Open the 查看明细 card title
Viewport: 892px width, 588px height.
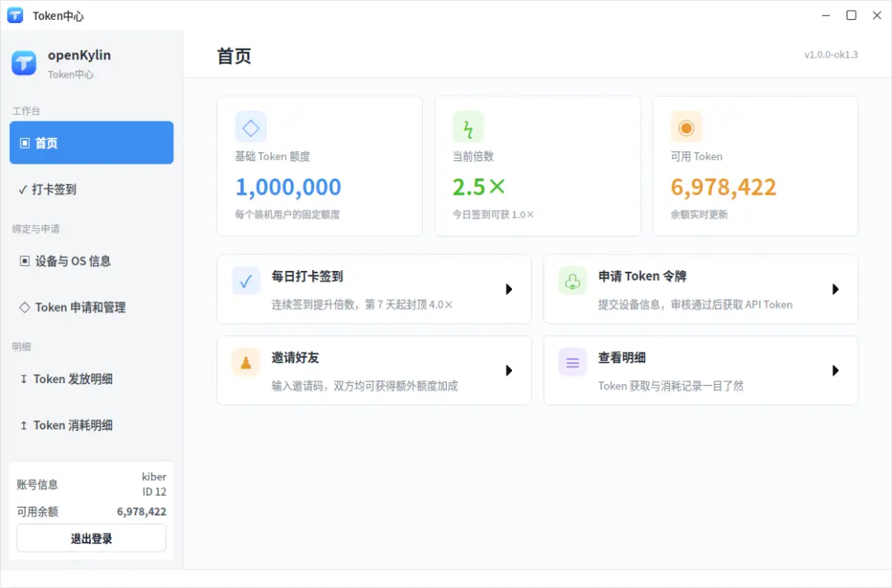coord(622,358)
